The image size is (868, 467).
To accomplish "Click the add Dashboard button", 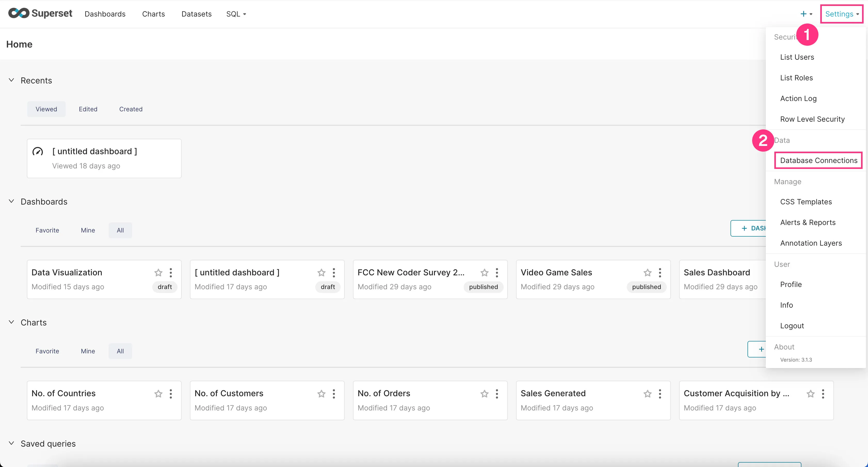I will [x=748, y=228].
